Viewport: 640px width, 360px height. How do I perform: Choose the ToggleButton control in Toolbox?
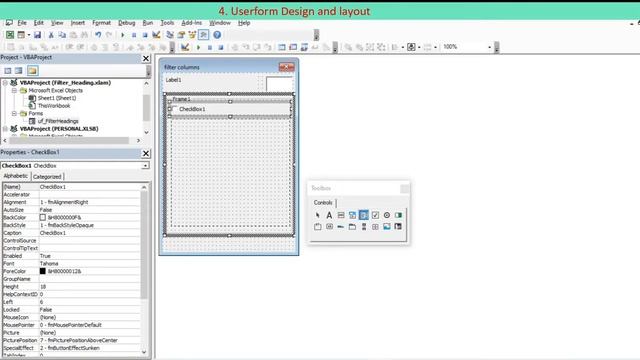[398, 215]
